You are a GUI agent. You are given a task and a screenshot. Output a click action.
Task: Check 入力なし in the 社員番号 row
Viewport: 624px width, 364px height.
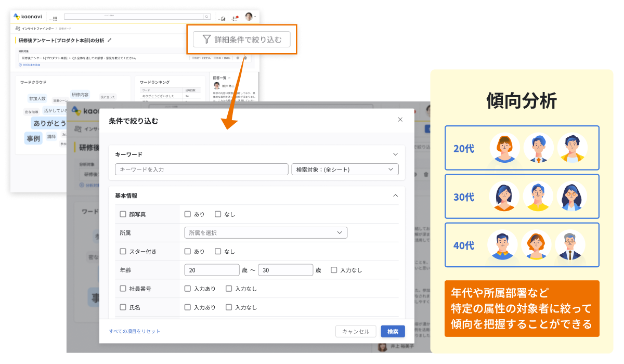point(229,289)
